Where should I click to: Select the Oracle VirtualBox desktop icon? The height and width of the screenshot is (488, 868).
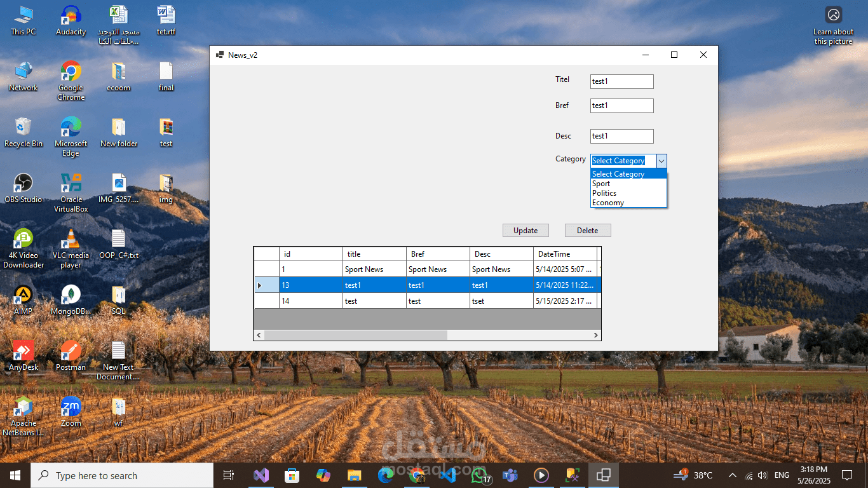pyautogui.click(x=71, y=193)
